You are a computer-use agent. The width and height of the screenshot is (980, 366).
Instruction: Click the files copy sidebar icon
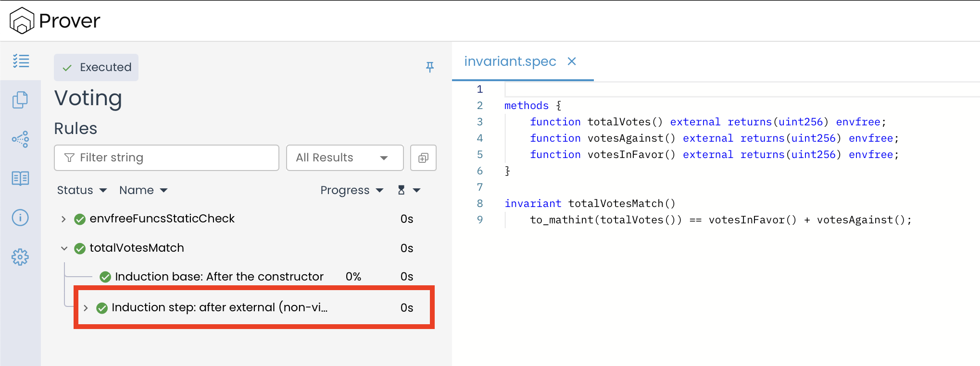coord(20,100)
